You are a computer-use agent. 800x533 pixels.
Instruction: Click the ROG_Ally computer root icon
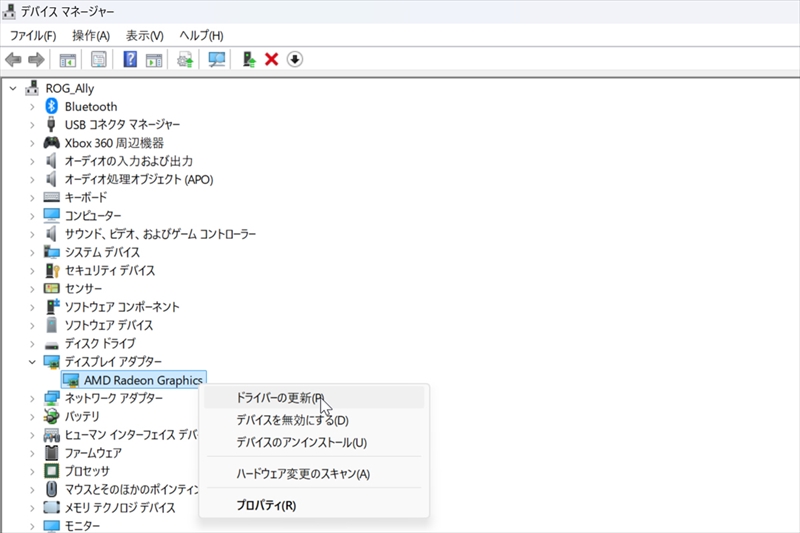[32, 88]
